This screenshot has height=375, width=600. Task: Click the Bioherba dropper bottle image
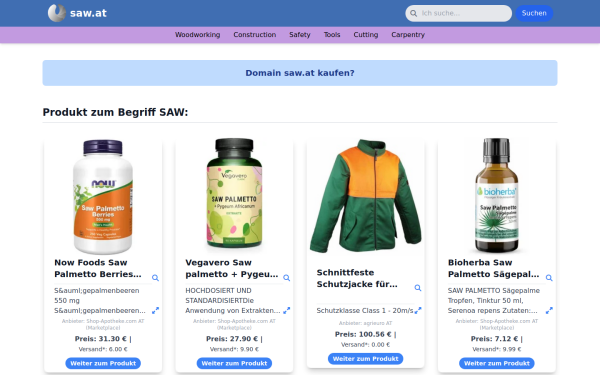click(x=497, y=196)
